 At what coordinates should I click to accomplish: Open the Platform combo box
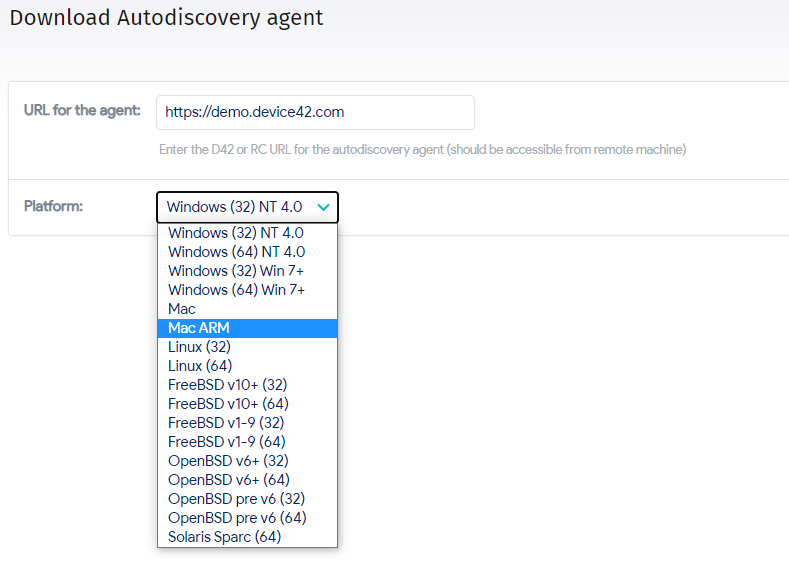247,207
